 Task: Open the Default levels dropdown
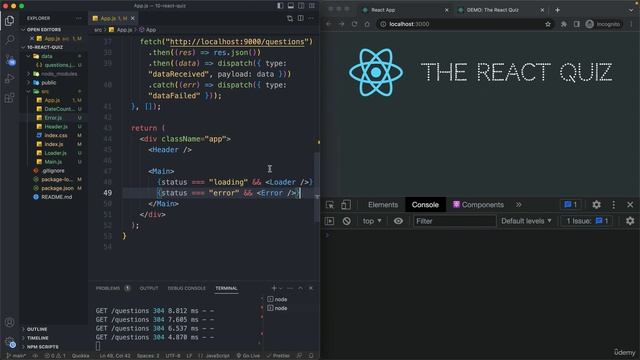[x=526, y=221]
